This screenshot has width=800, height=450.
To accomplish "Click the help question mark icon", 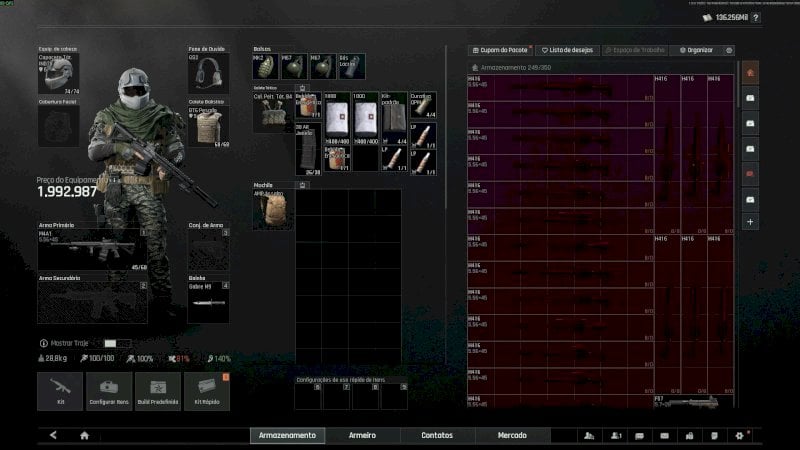I will pyautogui.click(x=755, y=17).
